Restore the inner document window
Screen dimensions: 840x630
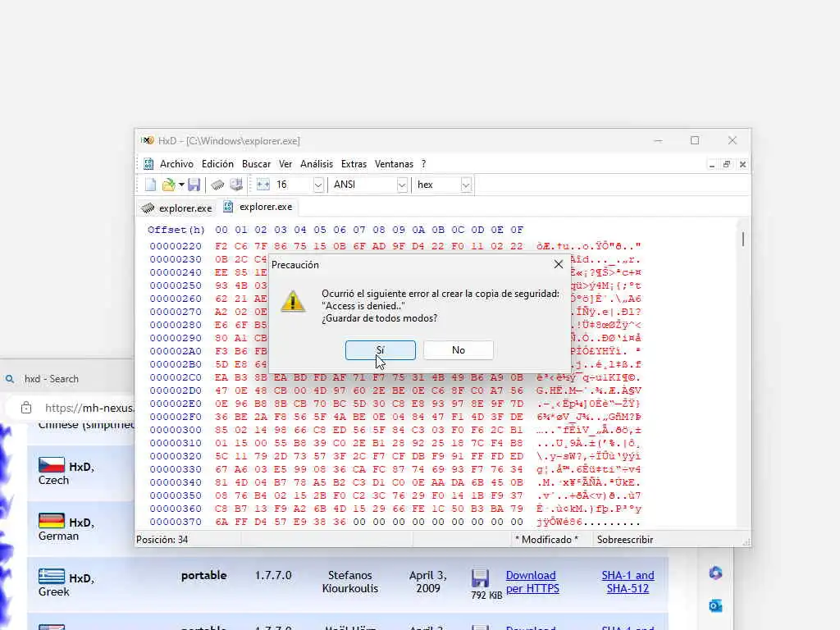pyautogui.click(x=727, y=164)
